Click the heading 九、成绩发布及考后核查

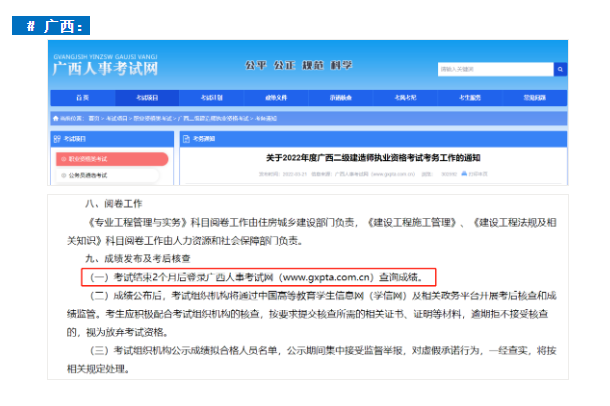pyautogui.click(x=138, y=259)
